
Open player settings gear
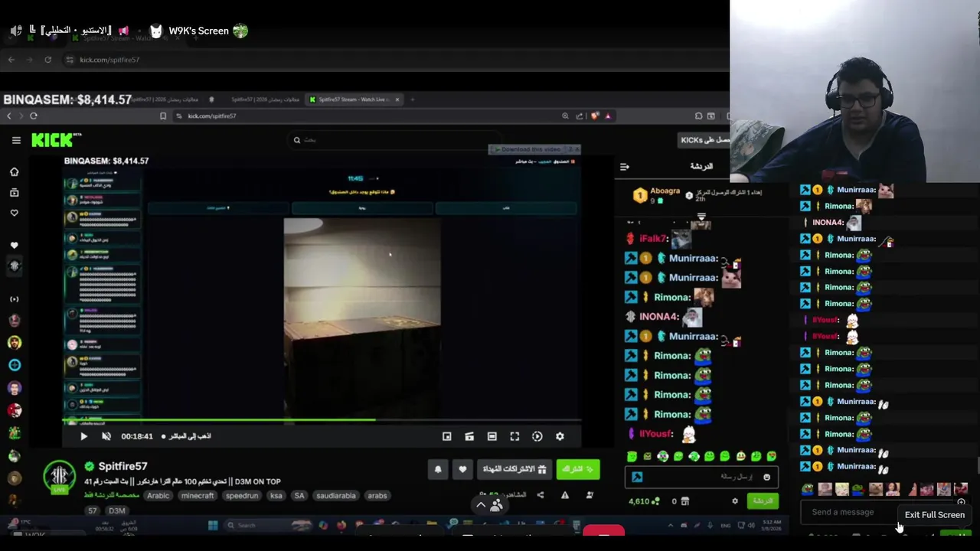click(x=560, y=436)
